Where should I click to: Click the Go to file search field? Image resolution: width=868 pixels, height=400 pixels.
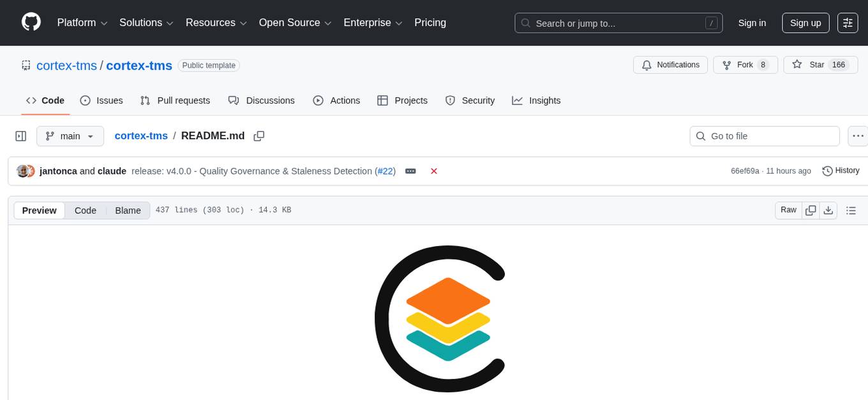765,136
